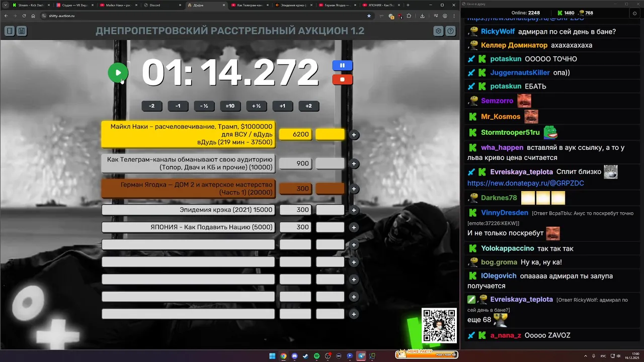Open the browser extensions puzzle icon
Screen dimensions: 644x362
[x=409, y=16]
